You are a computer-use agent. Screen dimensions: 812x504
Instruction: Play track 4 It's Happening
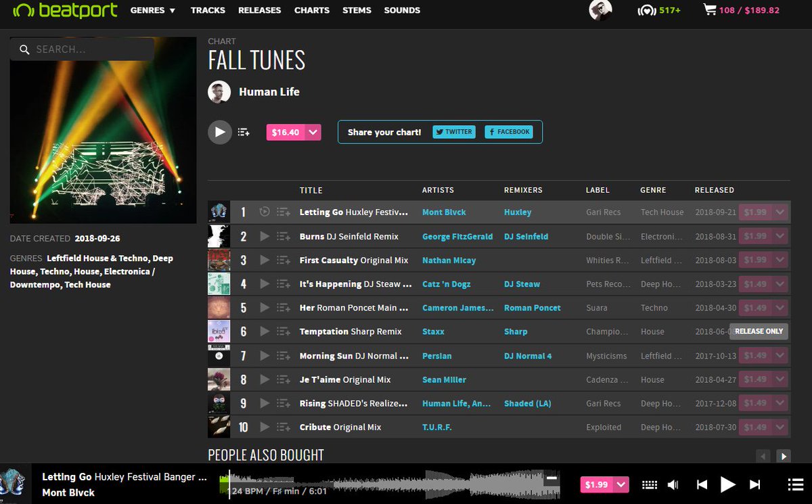[265, 284]
